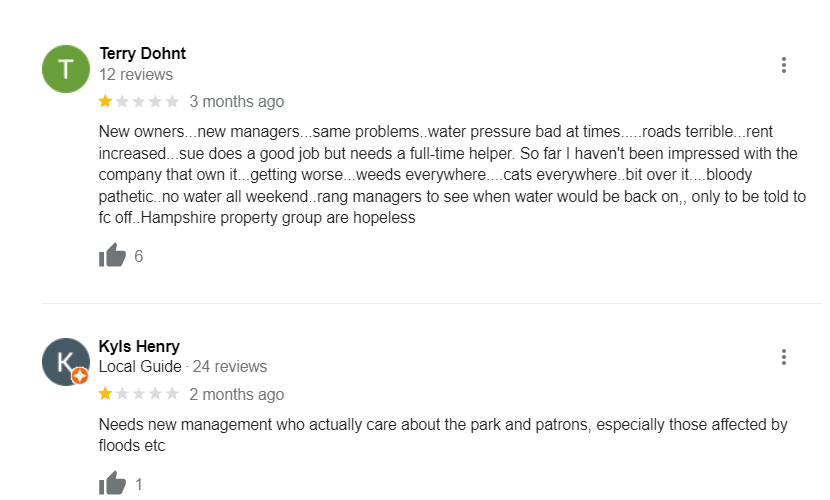Click thumbs-up on Kyls Henry's review
Image resolution: width=830 pixels, height=500 pixels.
point(112,484)
